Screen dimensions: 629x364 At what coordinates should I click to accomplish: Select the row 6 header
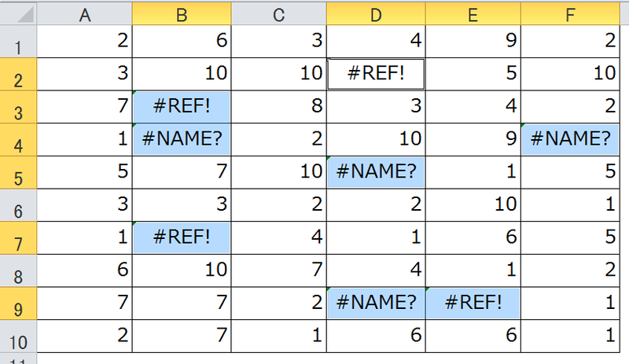click(18, 204)
